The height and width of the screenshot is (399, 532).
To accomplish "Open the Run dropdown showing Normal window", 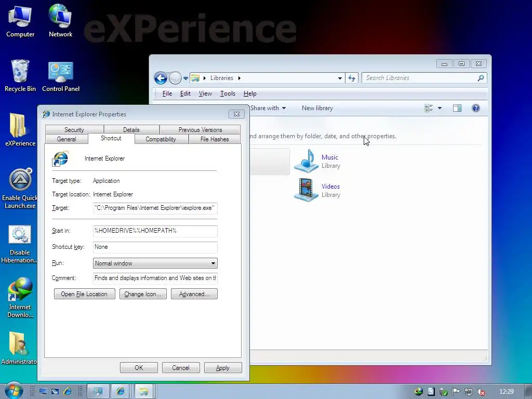I will pos(155,263).
